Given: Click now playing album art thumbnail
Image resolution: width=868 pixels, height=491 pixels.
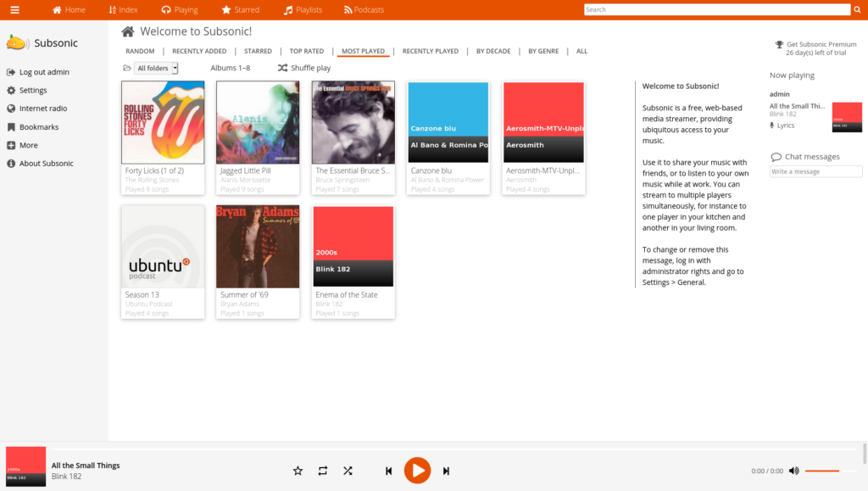Looking at the screenshot, I should pos(847,117).
